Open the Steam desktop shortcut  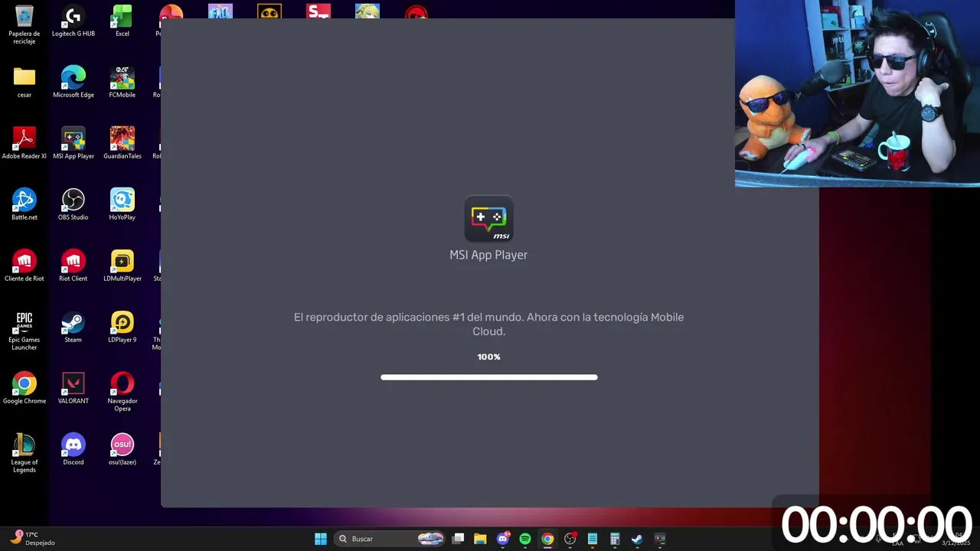73,328
